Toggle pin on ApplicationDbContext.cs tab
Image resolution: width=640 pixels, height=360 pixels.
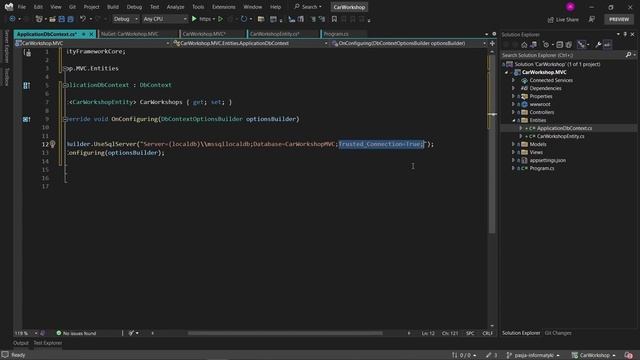click(x=84, y=34)
